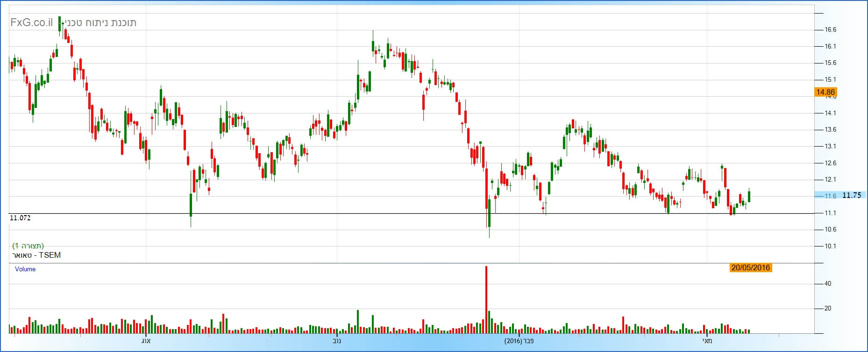Click the volume axis 20 label

point(827,308)
